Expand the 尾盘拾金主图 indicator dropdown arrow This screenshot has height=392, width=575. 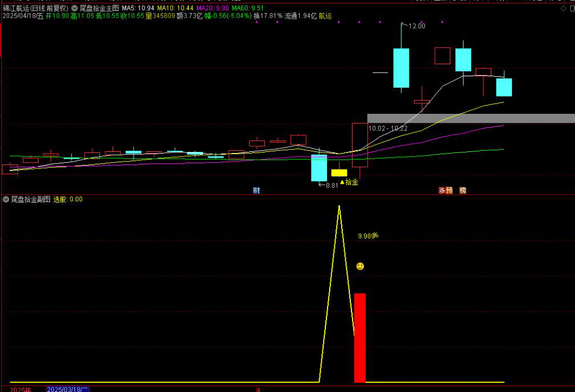[75, 9]
